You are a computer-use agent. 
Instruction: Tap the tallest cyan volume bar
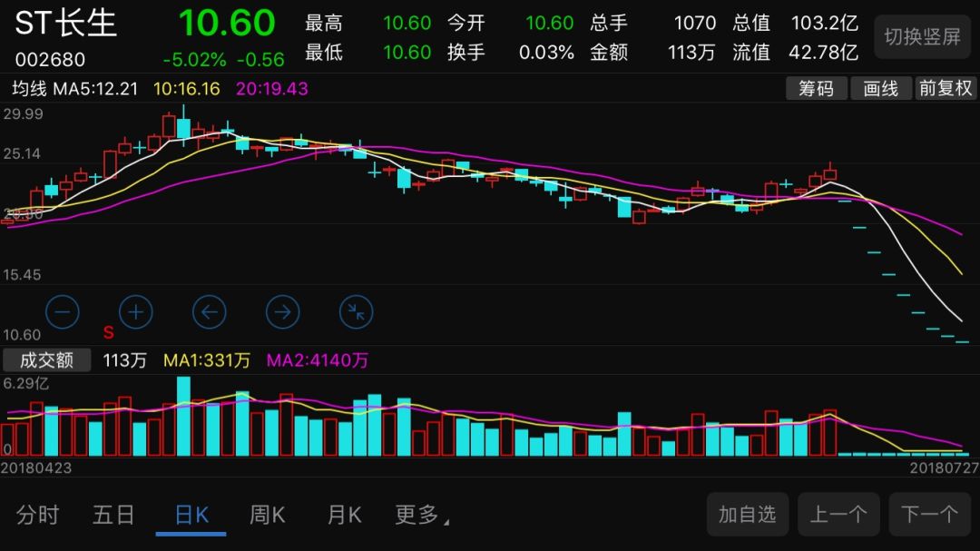tap(183, 416)
